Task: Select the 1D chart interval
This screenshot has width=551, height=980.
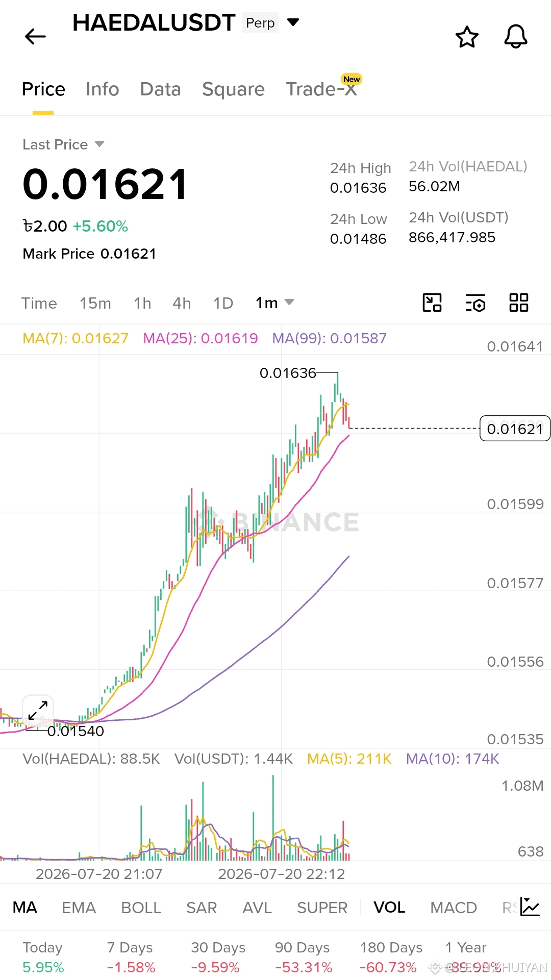Action: (x=223, y=303)
